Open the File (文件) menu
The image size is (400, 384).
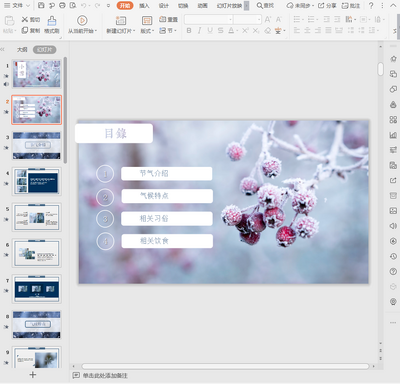click(x=17, y=5)
